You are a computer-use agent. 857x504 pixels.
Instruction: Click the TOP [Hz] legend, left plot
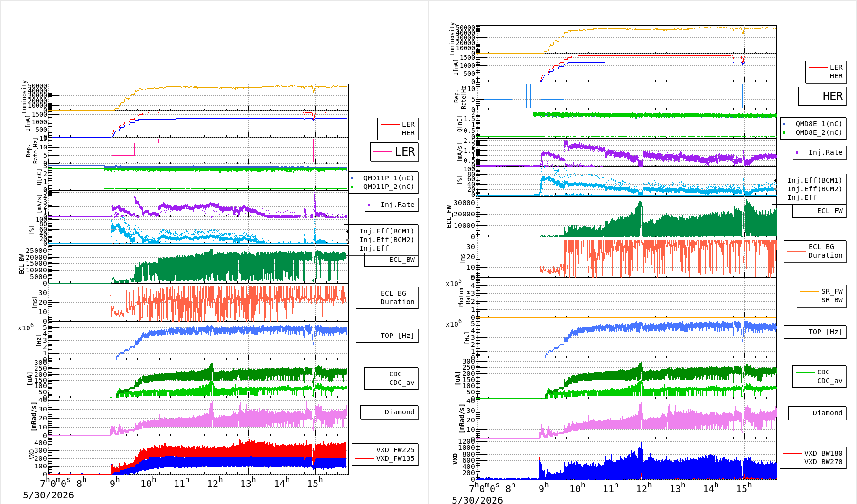(387, 336)
